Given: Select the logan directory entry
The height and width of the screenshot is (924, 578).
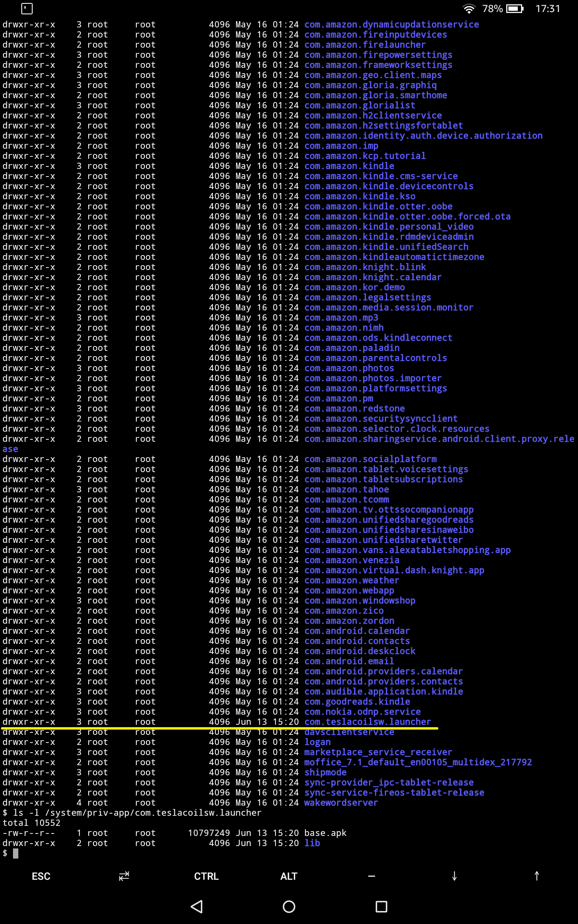Looking at the screenshot, I should tap(317, 742).
